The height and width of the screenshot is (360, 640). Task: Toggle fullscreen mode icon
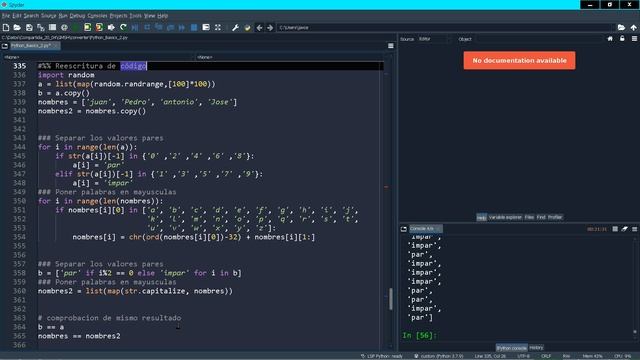[x=218, y=27]
